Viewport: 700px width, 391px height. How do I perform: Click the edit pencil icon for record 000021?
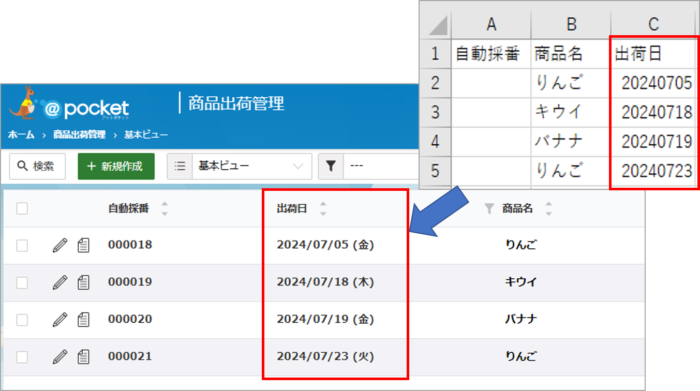point(60,357)
